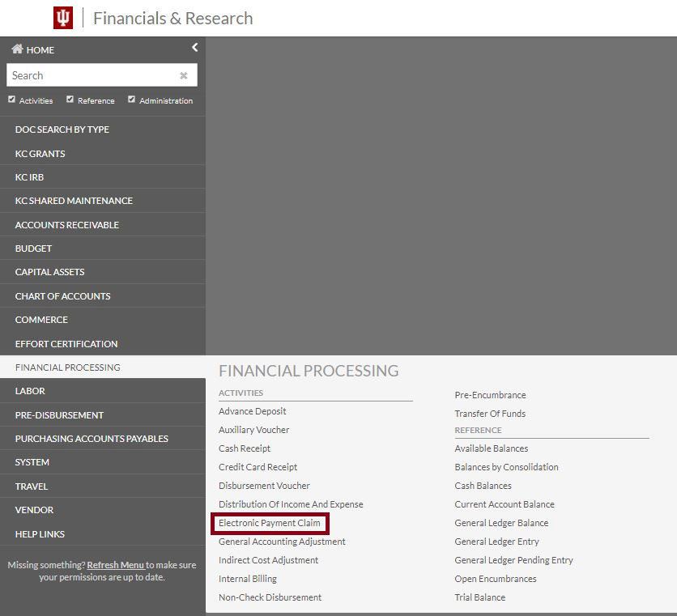Expand the KC Grants menu section
The image size is (677, 616).
pos(40,153)
